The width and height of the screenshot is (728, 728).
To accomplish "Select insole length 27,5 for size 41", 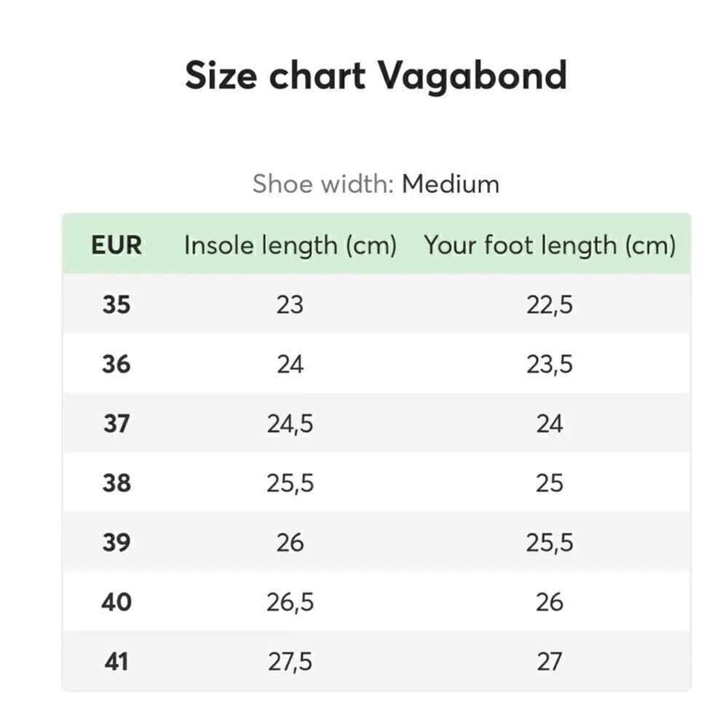I will (290, 662).
